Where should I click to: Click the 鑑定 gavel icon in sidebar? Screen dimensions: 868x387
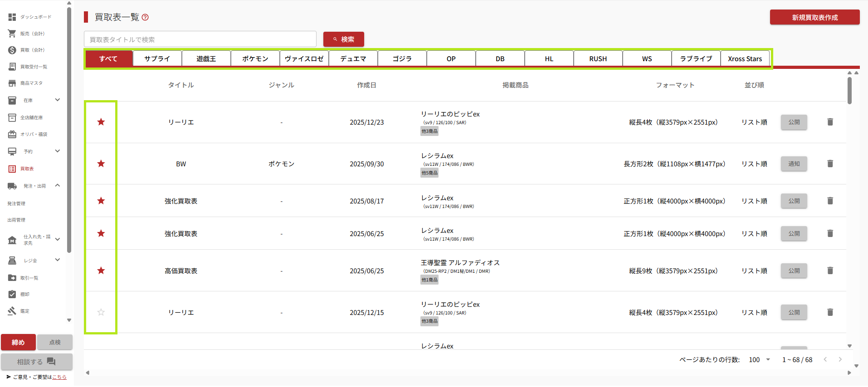tap(12, 311)
